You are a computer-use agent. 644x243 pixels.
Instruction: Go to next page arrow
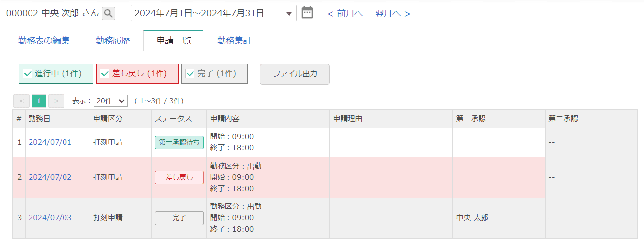pos(57,101)
